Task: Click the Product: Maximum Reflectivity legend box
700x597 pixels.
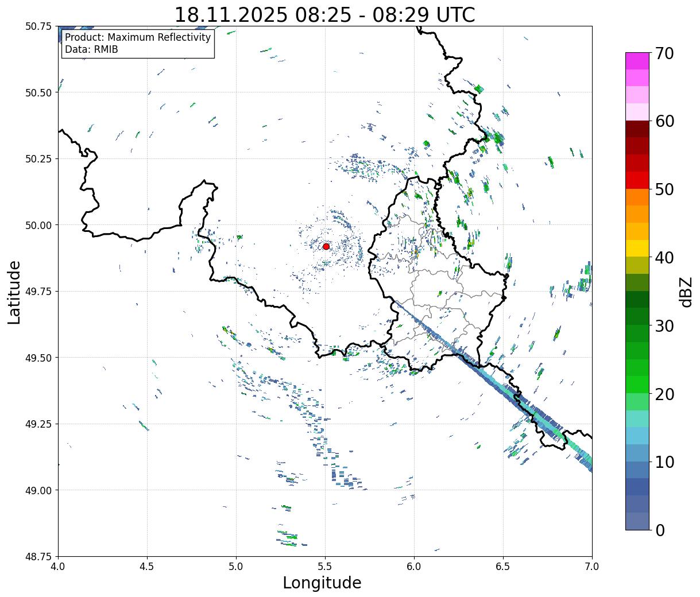Action: (138, 44)
